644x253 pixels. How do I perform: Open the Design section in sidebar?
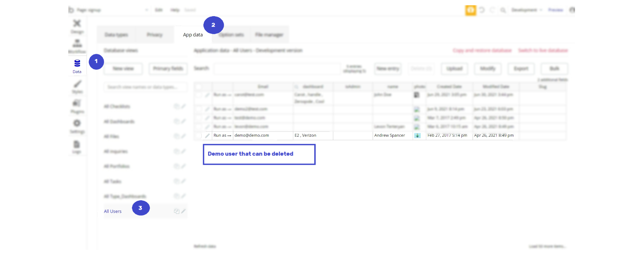[x=77, y=26]
